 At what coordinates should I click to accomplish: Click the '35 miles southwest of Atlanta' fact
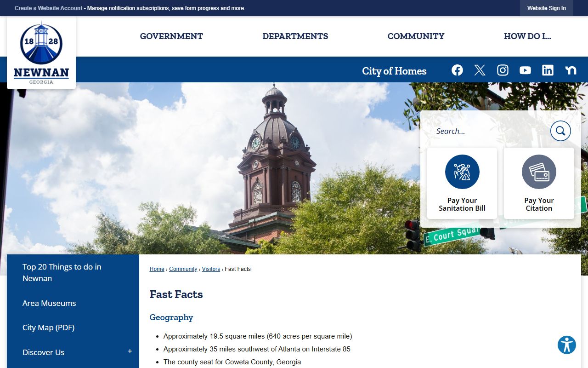point(257,349)
